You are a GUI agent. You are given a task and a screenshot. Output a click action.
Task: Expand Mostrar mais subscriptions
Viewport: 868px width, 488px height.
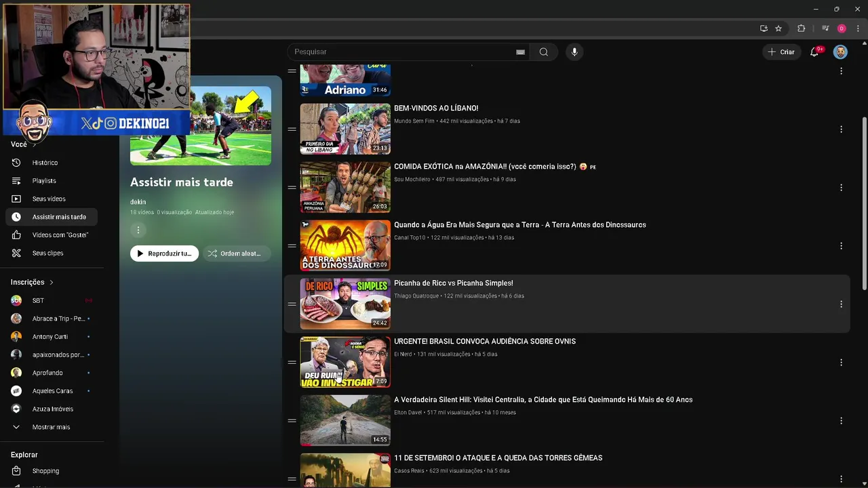[x=53, y=427]
